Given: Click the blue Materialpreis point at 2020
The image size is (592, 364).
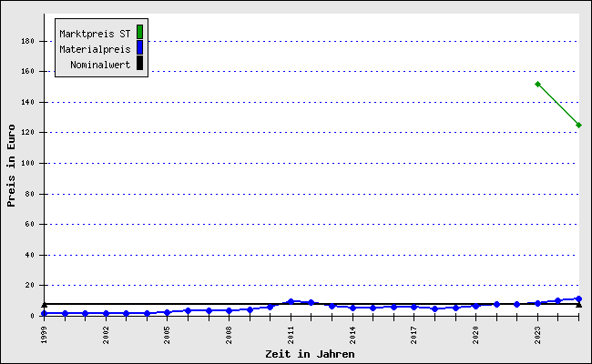Looking at the screenshot, I should click(475, 306).
